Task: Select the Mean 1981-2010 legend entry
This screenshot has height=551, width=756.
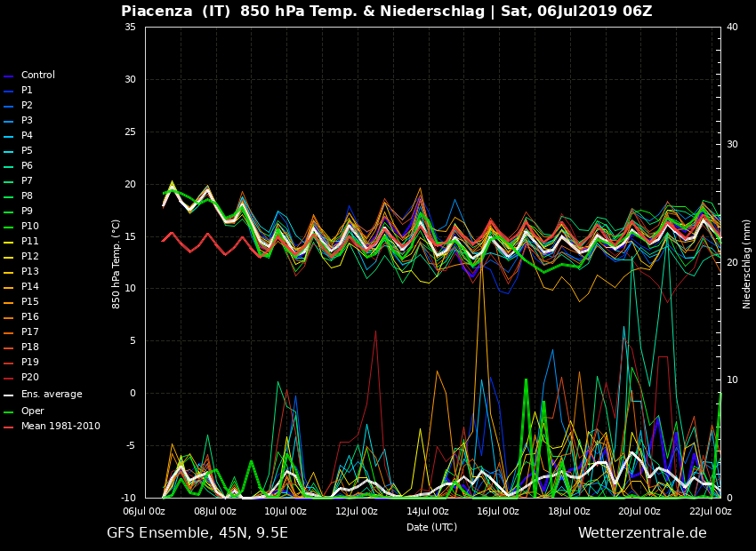Action: tap(60, 427)
